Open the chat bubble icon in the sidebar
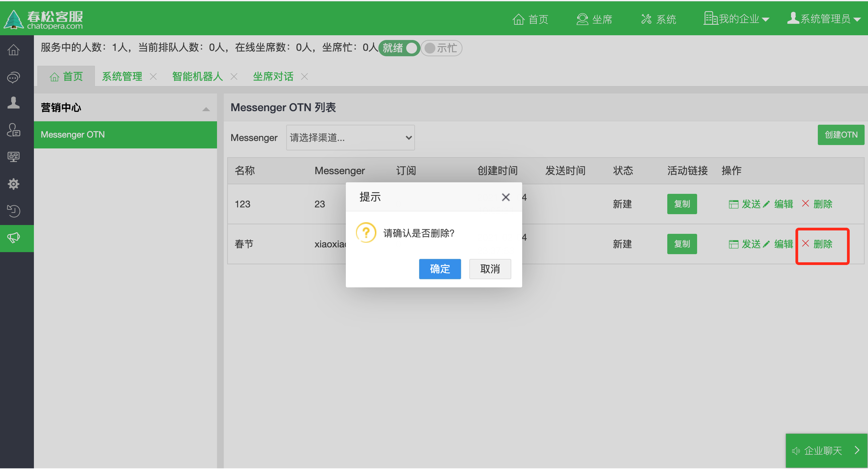Viewport: 868px width, 469px height. coord(14,78)
